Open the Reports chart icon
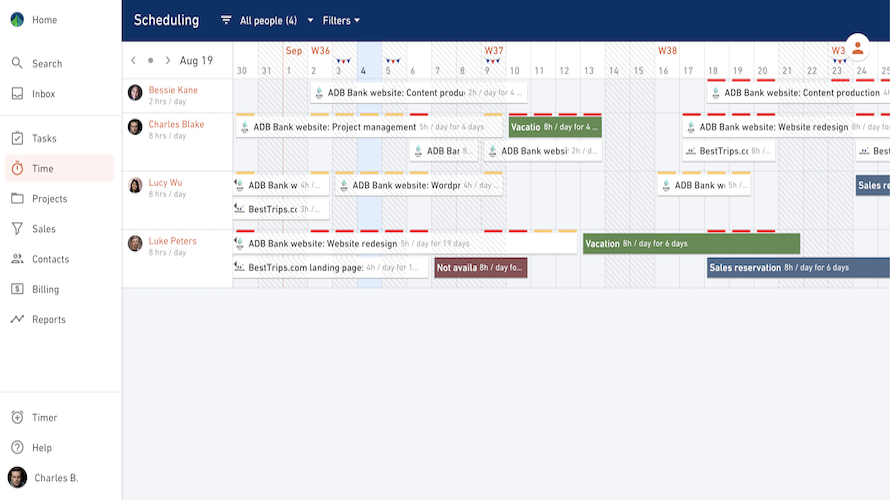 pos(18,319)
